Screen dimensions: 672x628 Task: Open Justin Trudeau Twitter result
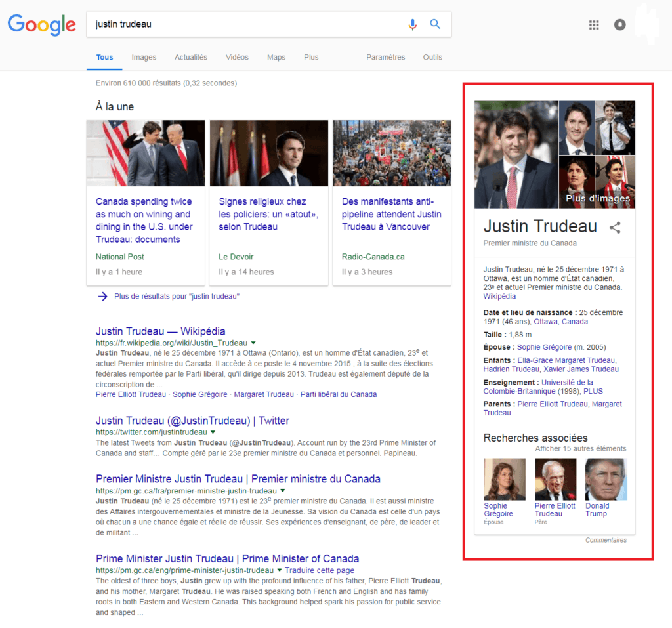(192, 421)
